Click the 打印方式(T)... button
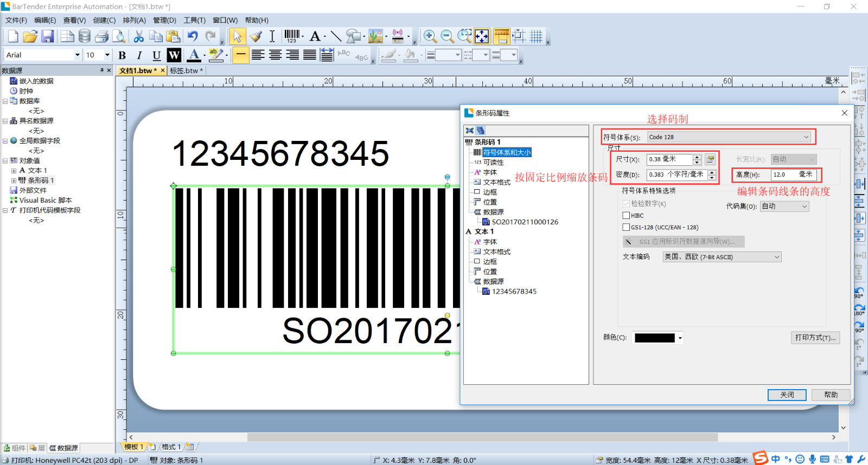The image size is (868, 465). click(x=815, y=338)
